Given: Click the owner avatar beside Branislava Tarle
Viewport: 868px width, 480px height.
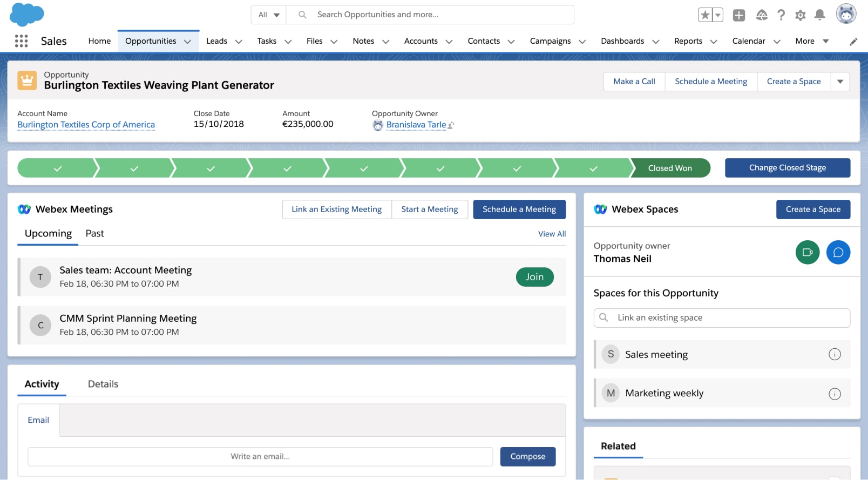Looking at the screenshot, I should [378, 125].
